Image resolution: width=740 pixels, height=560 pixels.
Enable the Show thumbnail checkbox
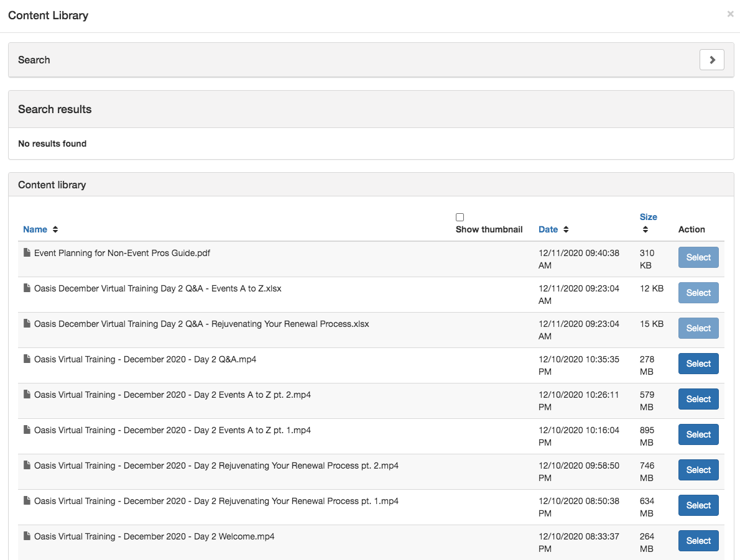(x=460, y=218)
